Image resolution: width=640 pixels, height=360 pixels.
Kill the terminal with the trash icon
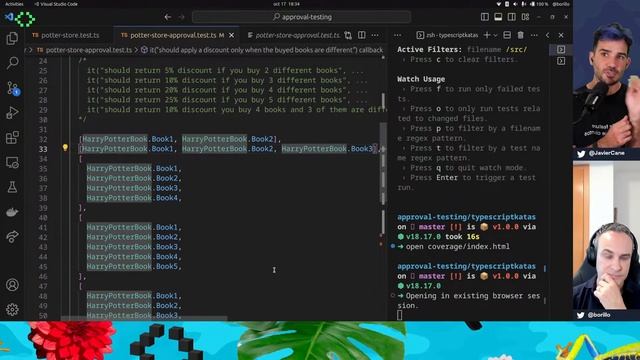[x=520, y=36]
